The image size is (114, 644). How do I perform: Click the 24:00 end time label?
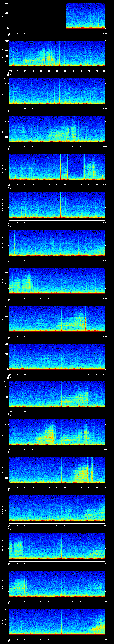pos(105,563)
